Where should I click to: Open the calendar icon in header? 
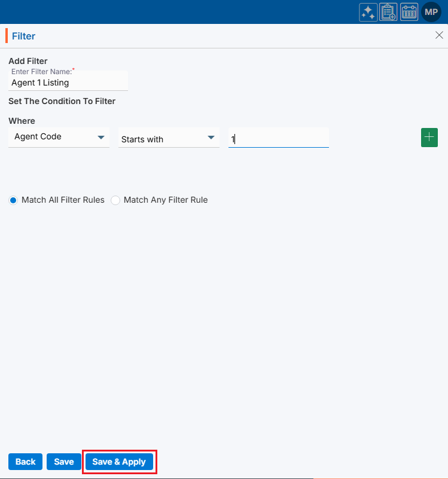(x=409, y=12)
